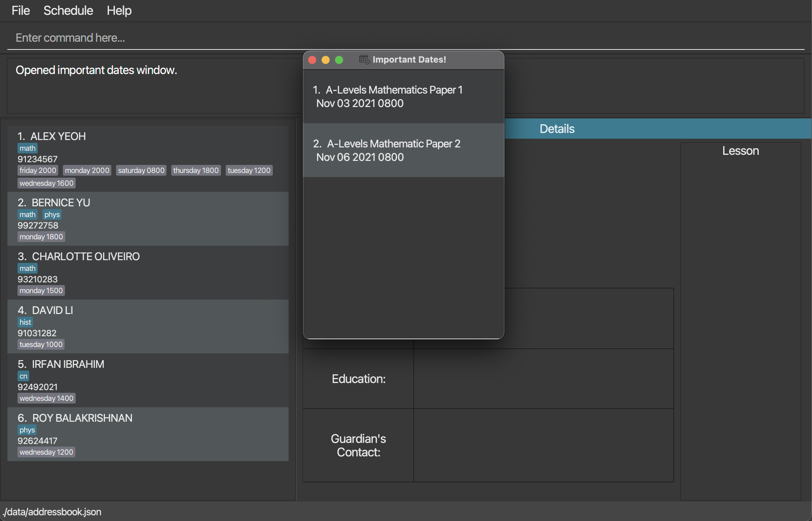This screenshot has width=812, height=521.
Task: Click Roy Balakrishnan's phys tag
Action: tap(27, 430)
